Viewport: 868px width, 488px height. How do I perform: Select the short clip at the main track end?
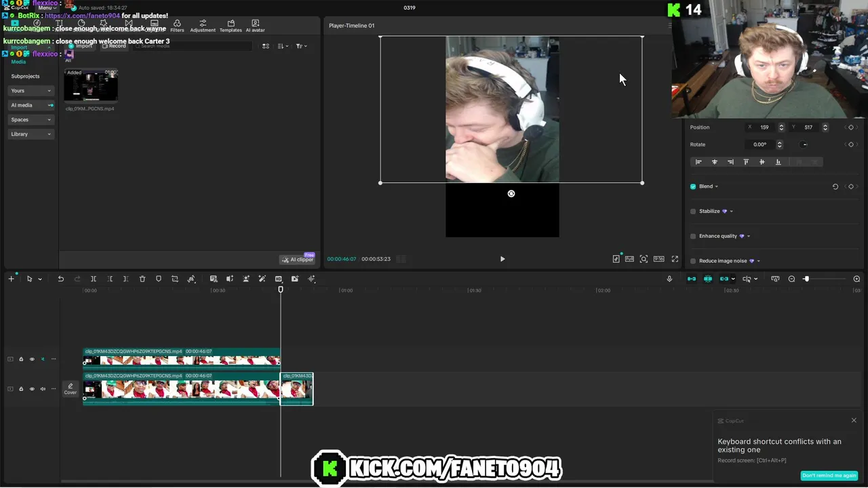pos(297,389)
